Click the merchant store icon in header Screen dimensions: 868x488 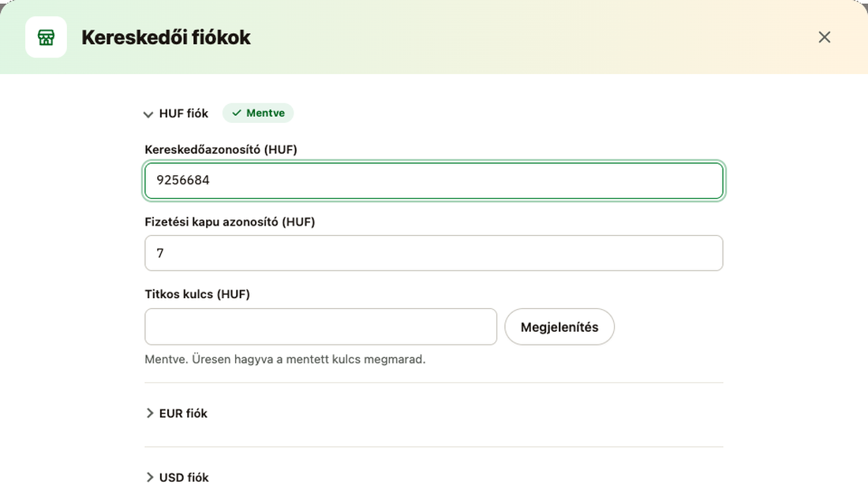click(46, 37)
